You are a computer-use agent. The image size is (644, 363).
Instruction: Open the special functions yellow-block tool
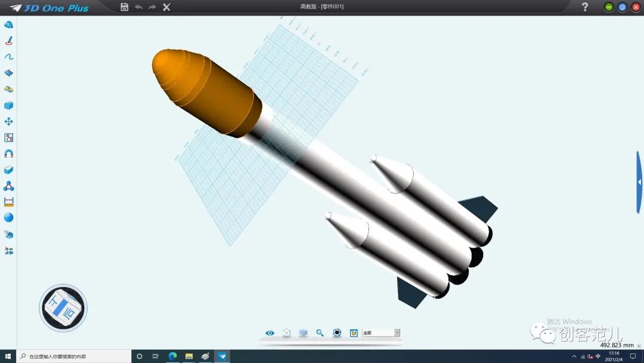pyautogui.click(x=8, y=89)
